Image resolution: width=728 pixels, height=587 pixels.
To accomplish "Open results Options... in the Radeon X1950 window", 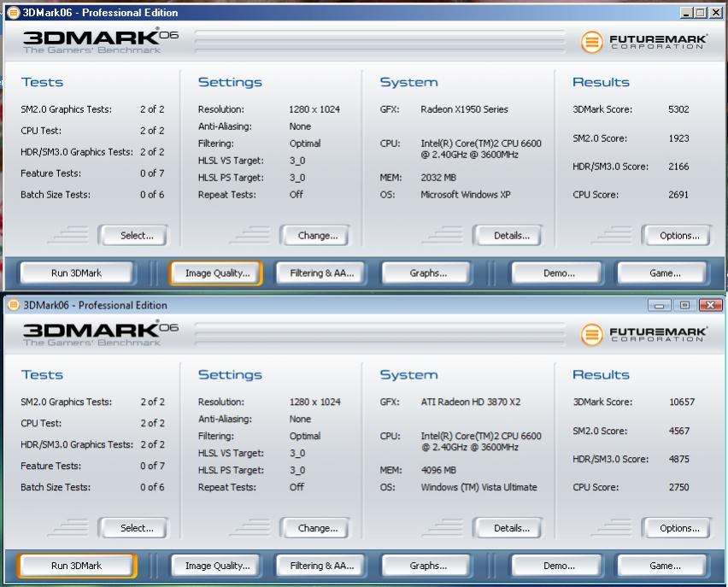I will 677,236.
